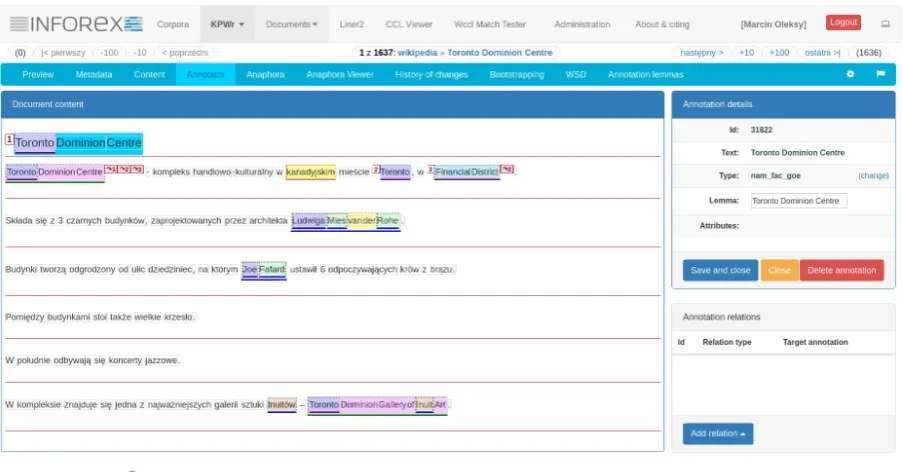The width and height of the screenshot is (903, 472).
Task: Select the Annotator tab
Action: point(206,74)
